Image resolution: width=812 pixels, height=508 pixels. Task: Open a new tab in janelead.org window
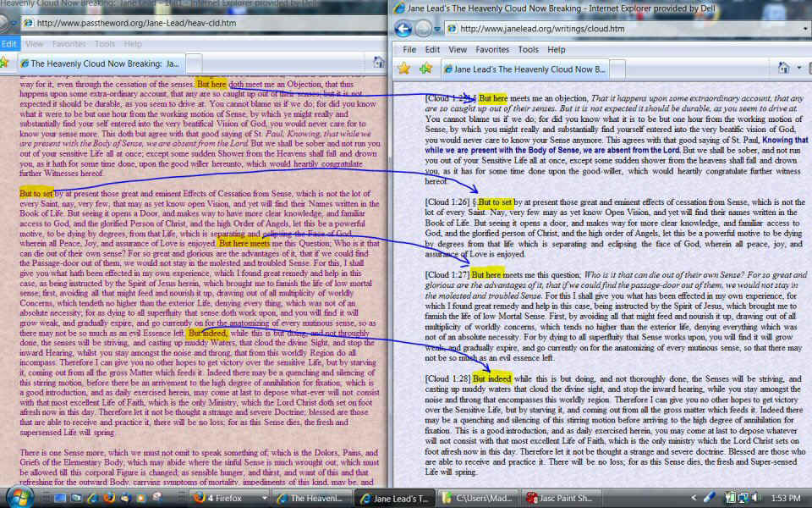[x=617, y=69]
